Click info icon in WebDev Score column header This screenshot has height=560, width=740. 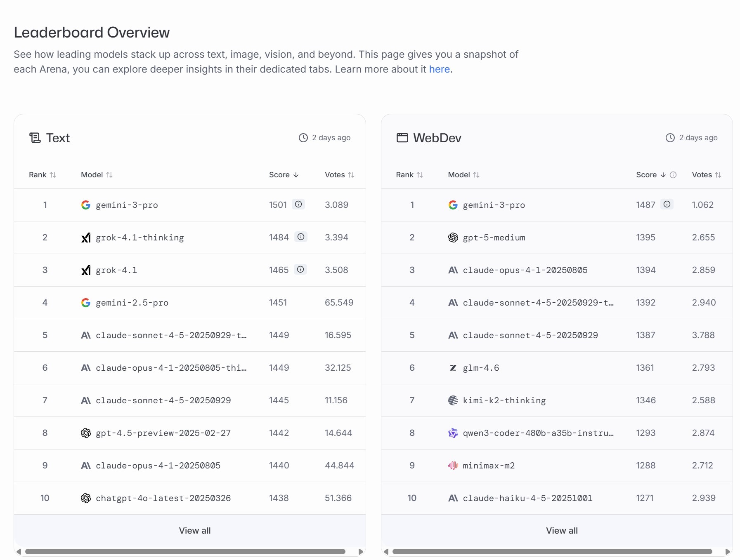point(673,175)
